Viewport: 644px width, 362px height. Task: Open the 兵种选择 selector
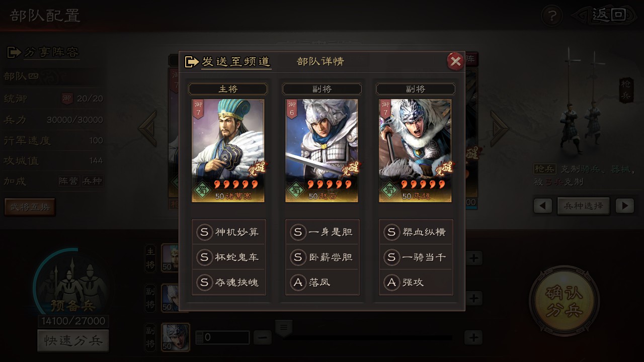click(584, 205)
